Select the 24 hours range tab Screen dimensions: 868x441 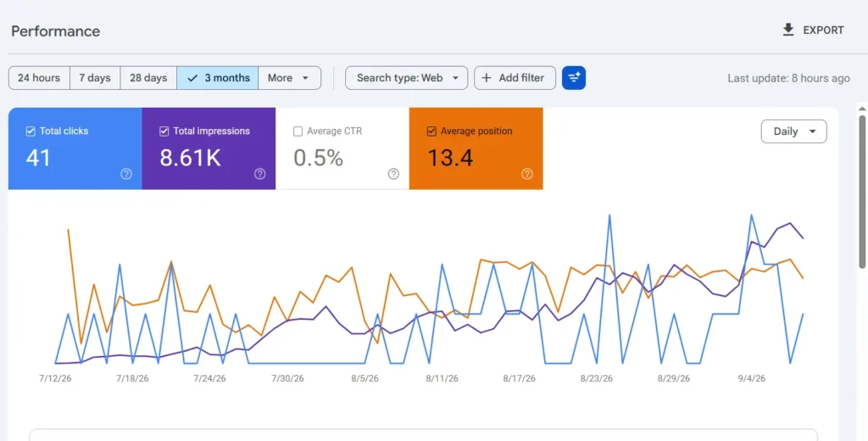[39, 78]
